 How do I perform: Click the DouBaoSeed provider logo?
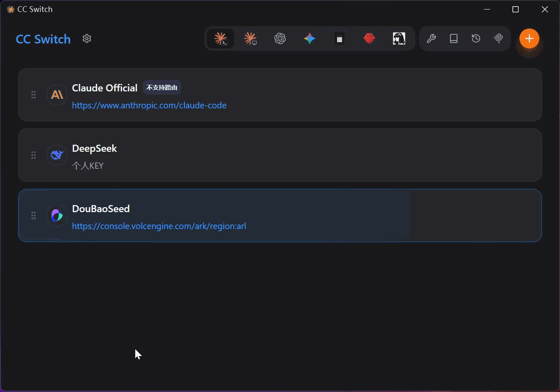(57, 215)
